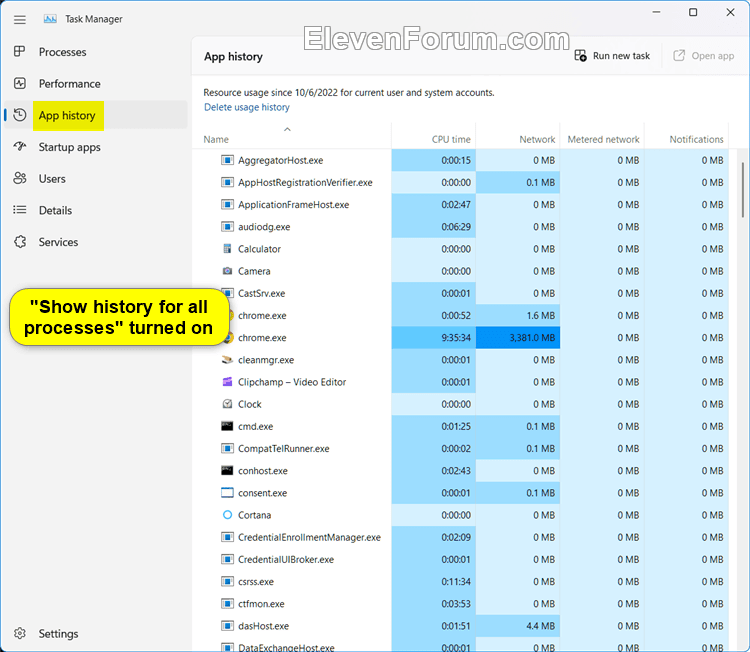Click the Processes sidebar icon
Image resolution: width=750 pixels, height=652 pixels.
pyautogui.click(x=20, y=52)
